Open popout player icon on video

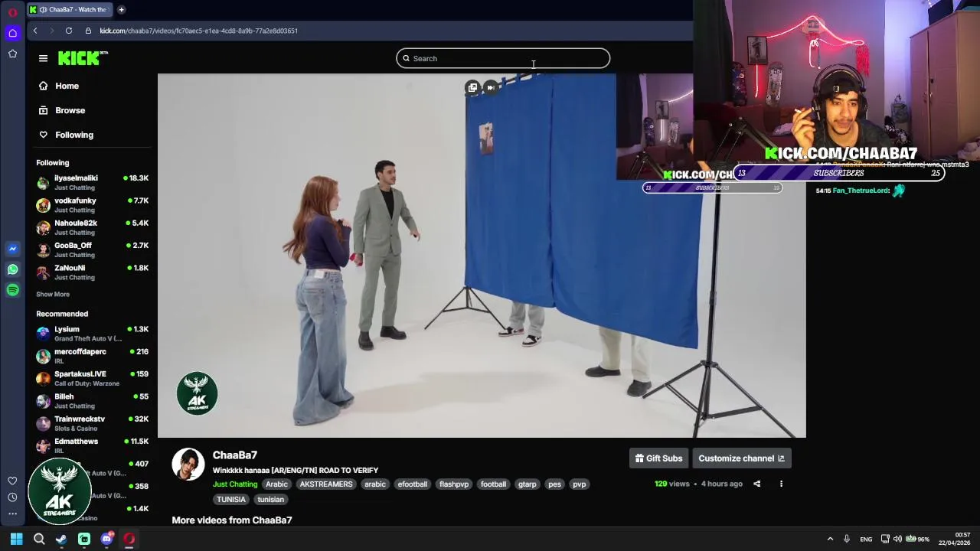(x=472, y=88)
